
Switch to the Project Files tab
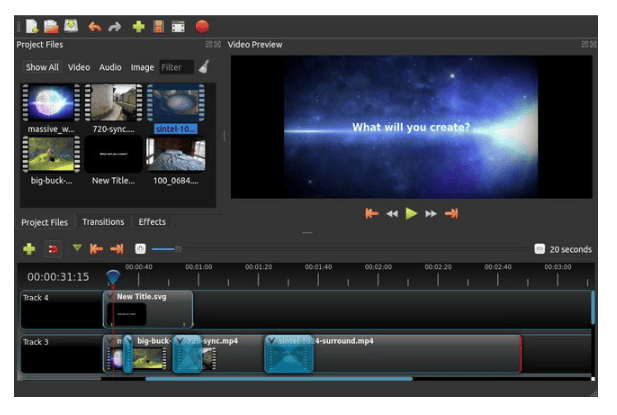44,222
